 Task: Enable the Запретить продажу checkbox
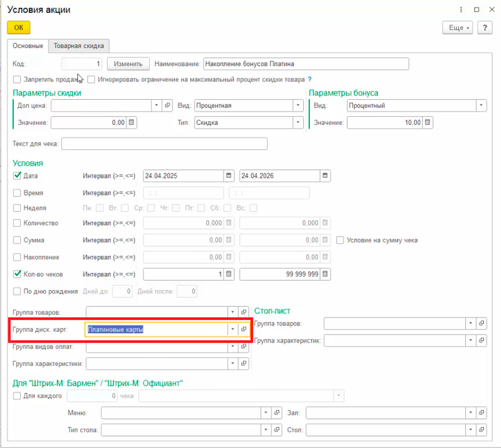[x=17, y=79]
